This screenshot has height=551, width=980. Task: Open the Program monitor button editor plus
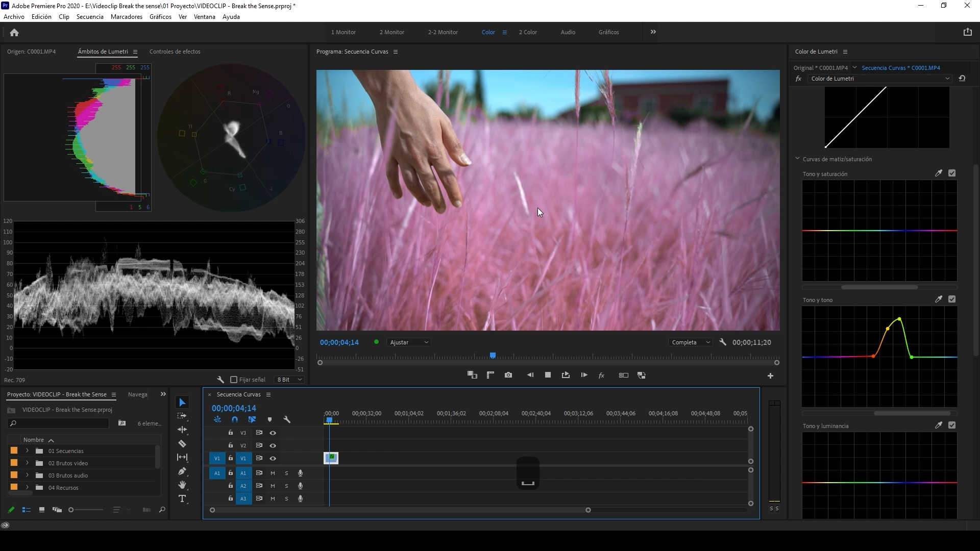tap(770, 376)
